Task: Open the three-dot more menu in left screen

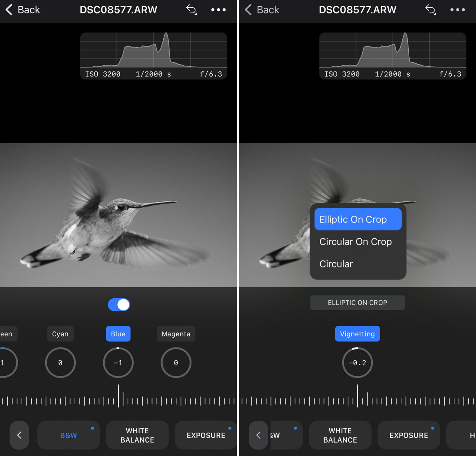Action: (x=218, y=10)
